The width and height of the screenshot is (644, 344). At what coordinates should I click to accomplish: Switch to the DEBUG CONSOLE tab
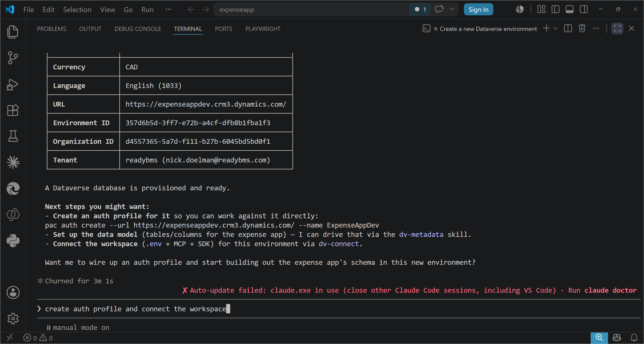[138, 29]
